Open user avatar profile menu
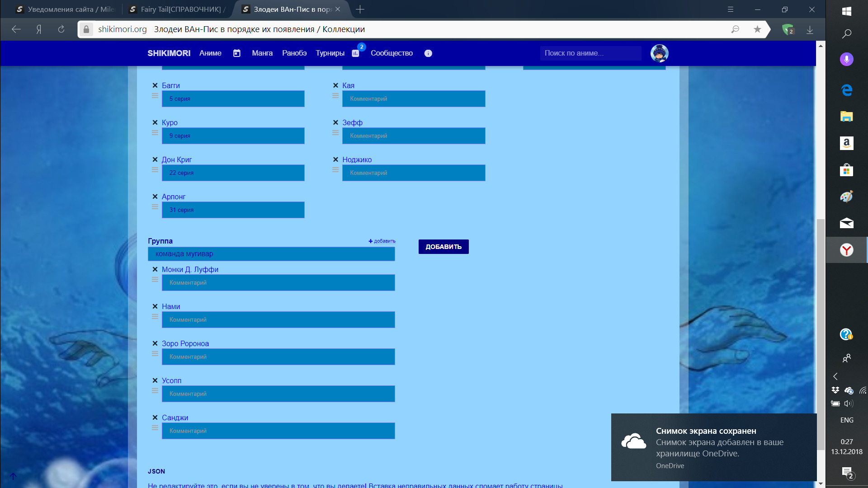This screenshot has height=488, width=868. pos(659,53)
